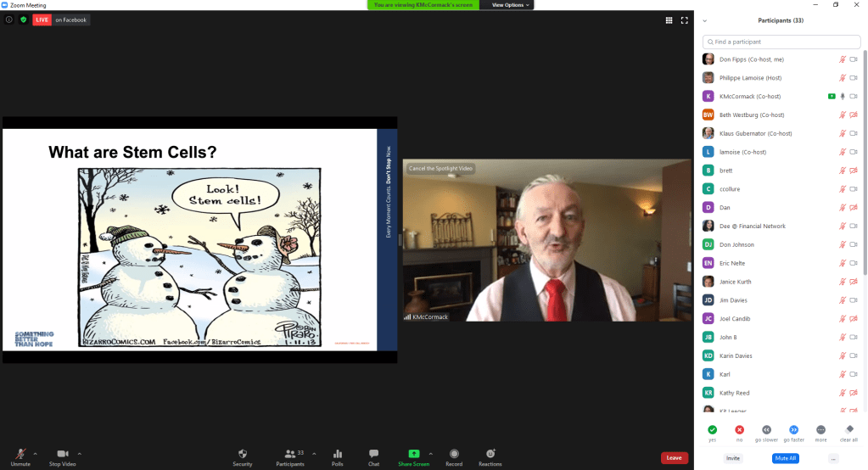Click the green Share Screen icon
This screenshot has width=868, height=470.
[x=413, y=454]
